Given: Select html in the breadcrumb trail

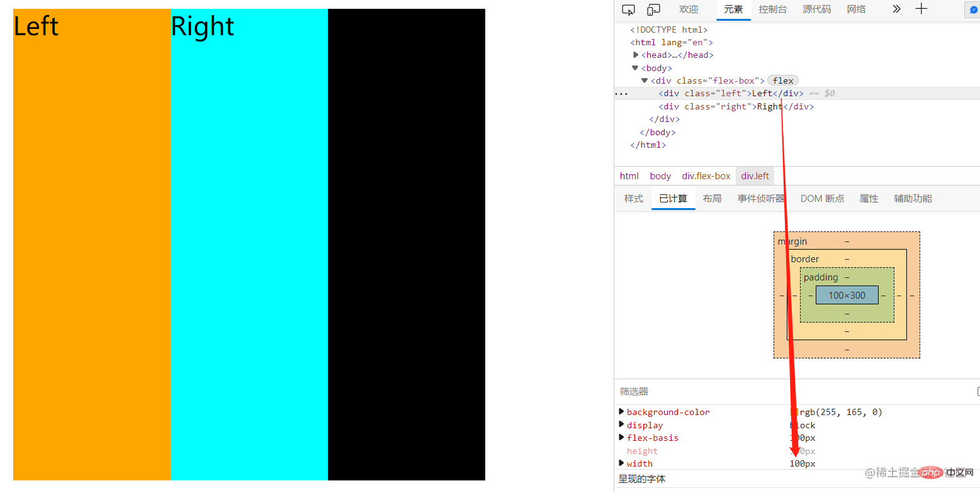Looking at the screenshot, I should (629, 176).
